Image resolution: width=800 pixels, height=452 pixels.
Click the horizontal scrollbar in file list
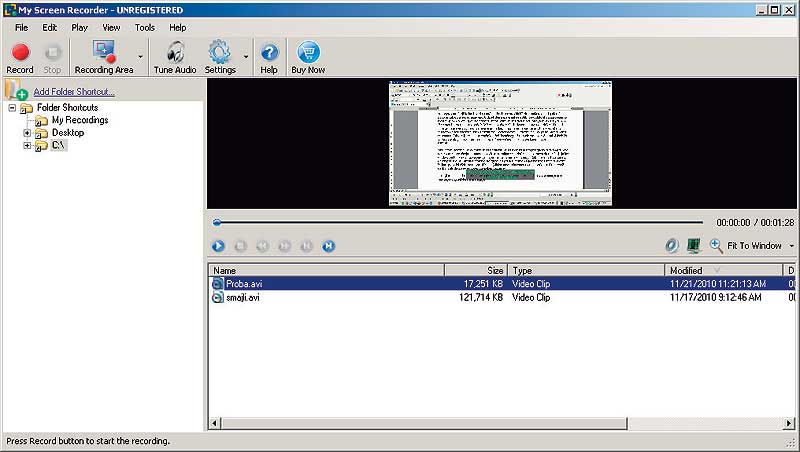point(423,423)
